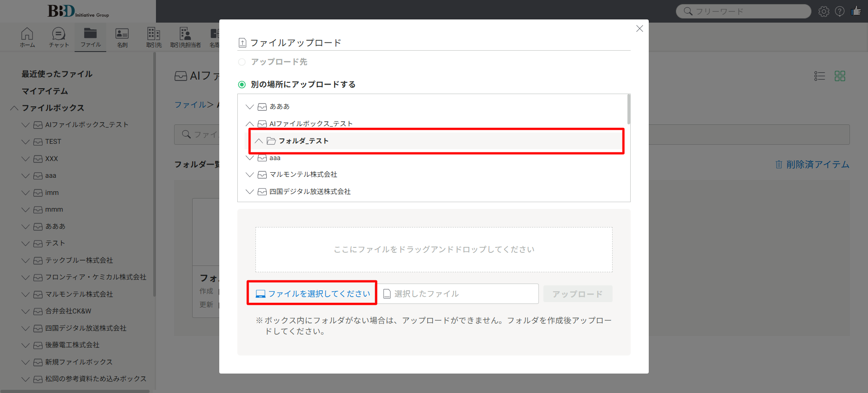Open the 取引先 building icon

pos(154,37)
